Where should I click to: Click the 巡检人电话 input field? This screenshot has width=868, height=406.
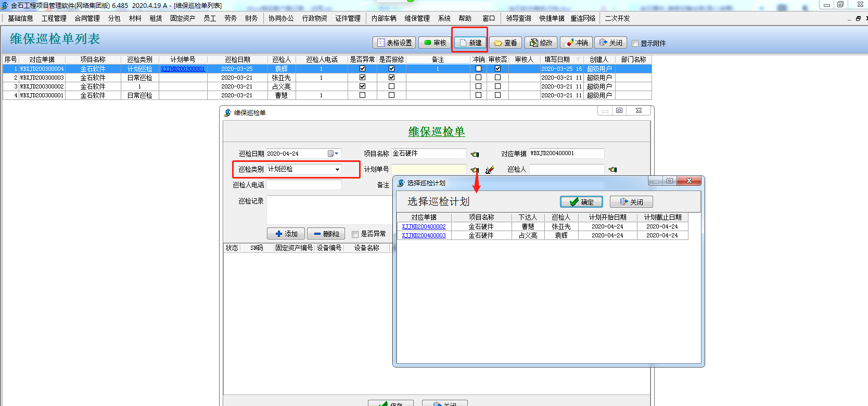coord(304,185)
